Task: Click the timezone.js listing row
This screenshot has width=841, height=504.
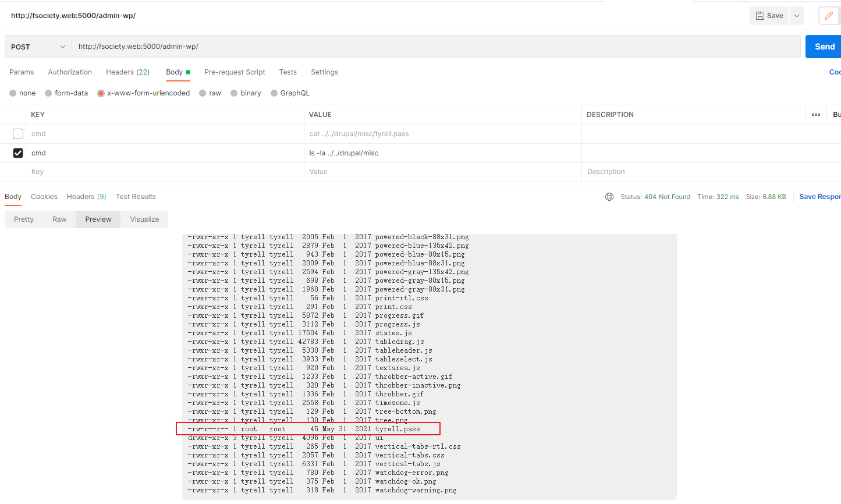Action: click(x=304, y=403)
